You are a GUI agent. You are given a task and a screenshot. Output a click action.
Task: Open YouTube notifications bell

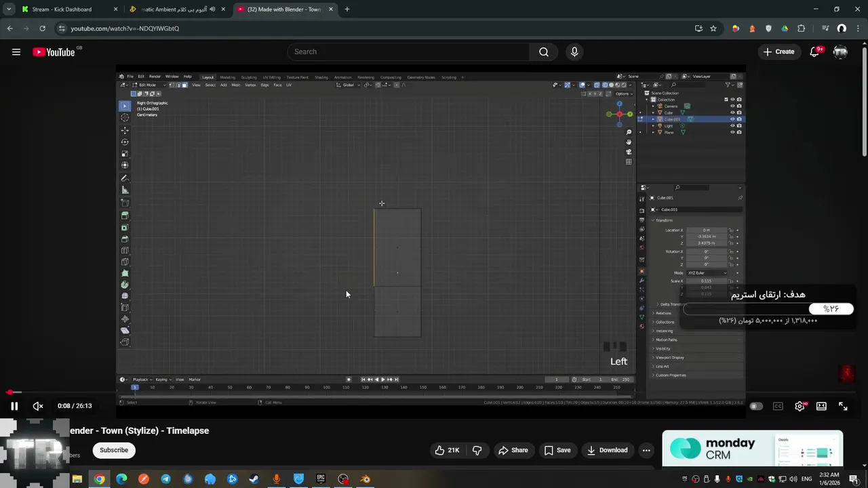[815, 52]
